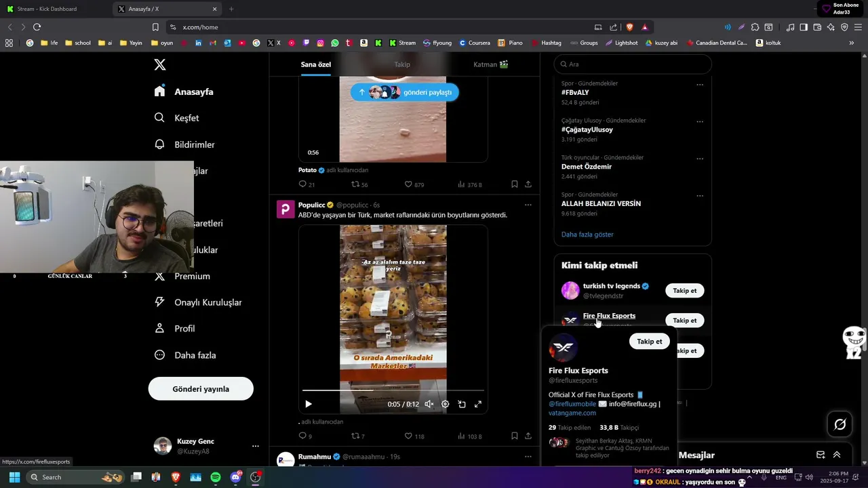Image resolution: width=868 pixels, height=488 pixels.
Task: Open the Lightshot bookmark
Action: [x=621, y=43]
